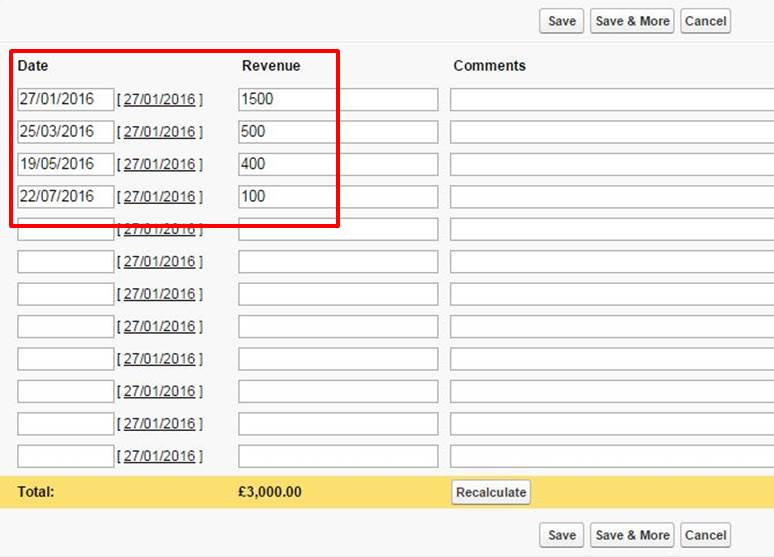
Task: Click the bottom Save button
Action: [562, 535]
